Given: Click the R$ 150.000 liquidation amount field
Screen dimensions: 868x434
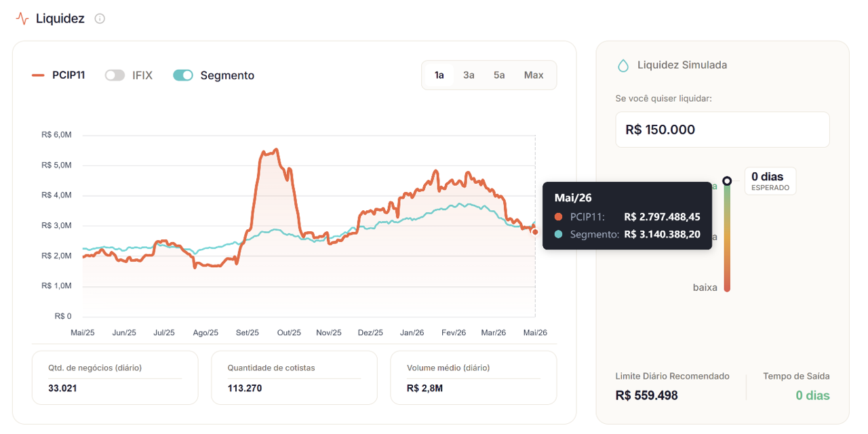Looking at the screenshot, I should [x=722, y=130].
